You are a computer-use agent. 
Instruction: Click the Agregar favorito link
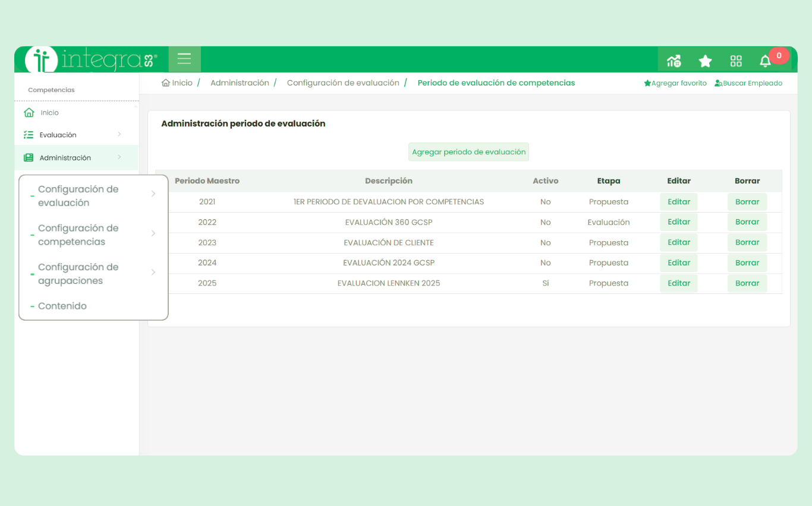679,83
